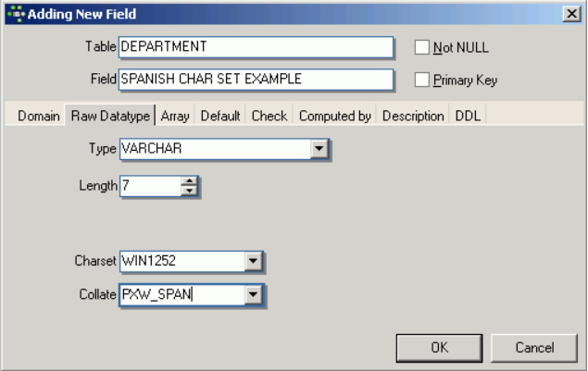The image size is (588, 371).
Task: Expand the Charset dropdown showing WIN1252
Action: point(253,261)
